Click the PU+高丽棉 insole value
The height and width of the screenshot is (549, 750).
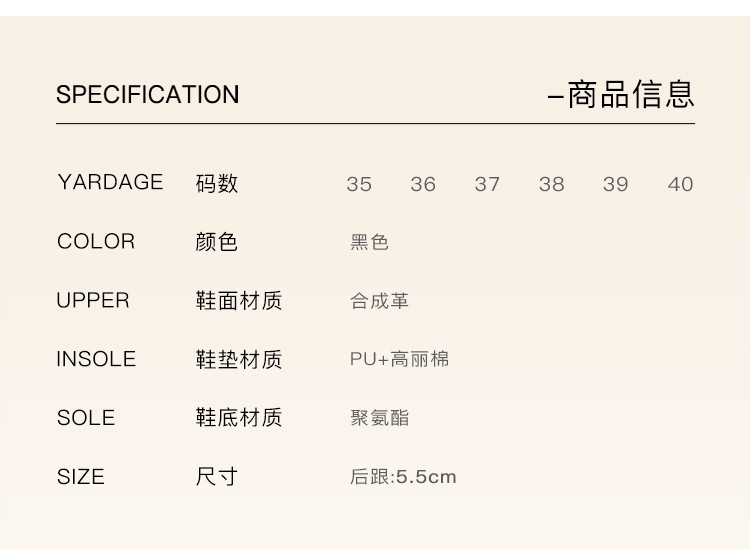[x=399, y=359]
